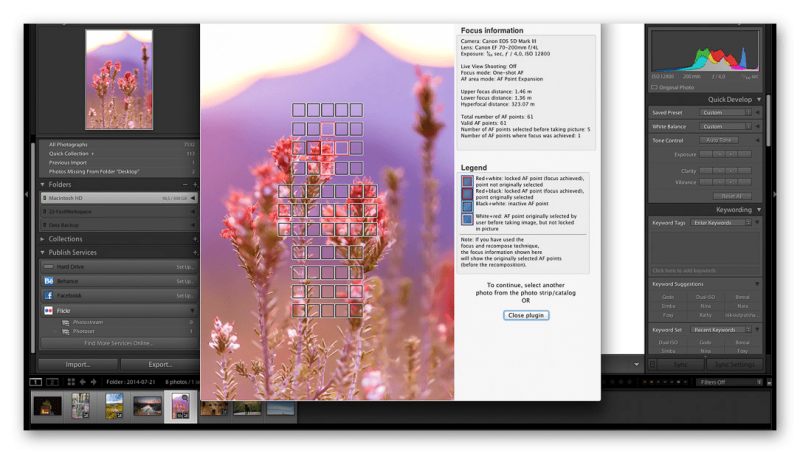This screenshot has height=454, width=800.
Task: Click the Photostream icon under Flickr
Action: (65, 322)
